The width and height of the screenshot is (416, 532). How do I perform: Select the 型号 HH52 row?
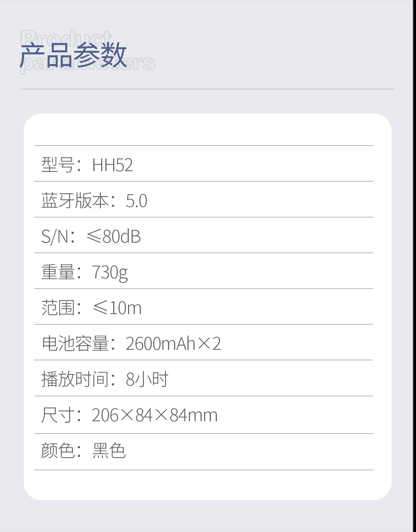pos(203,163)
